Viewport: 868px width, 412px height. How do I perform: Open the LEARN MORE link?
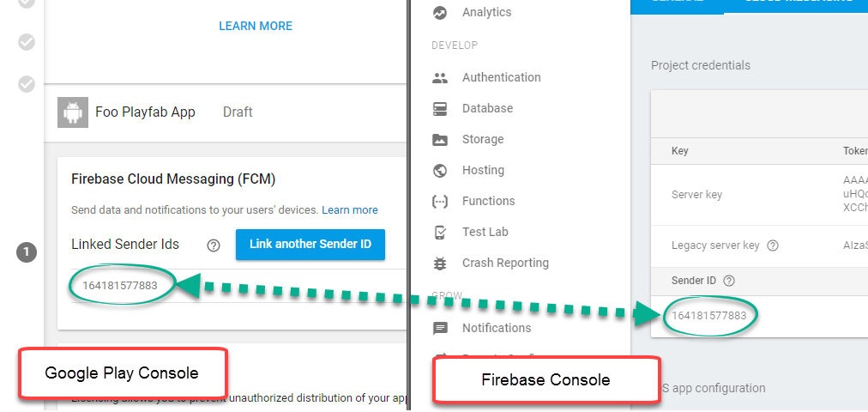click(x=256, y=26)
